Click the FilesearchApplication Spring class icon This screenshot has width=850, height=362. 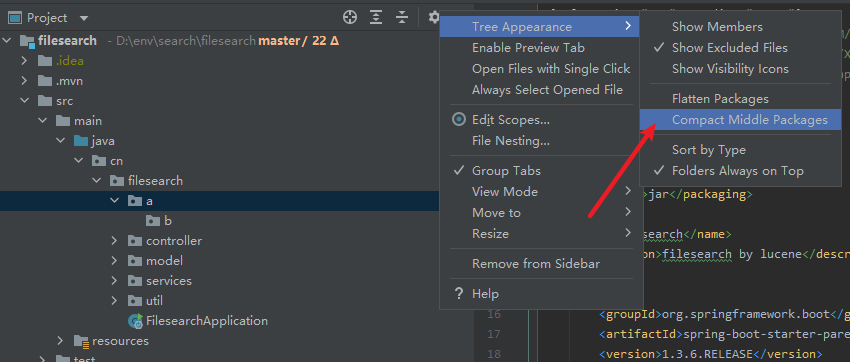point(135,321)
